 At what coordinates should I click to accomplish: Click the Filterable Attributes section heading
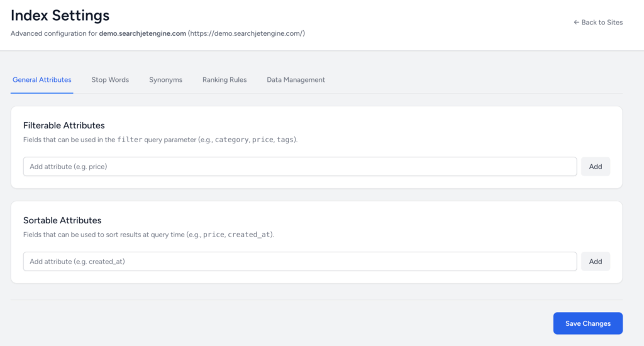pyautogui.click(x=64, y=125)
